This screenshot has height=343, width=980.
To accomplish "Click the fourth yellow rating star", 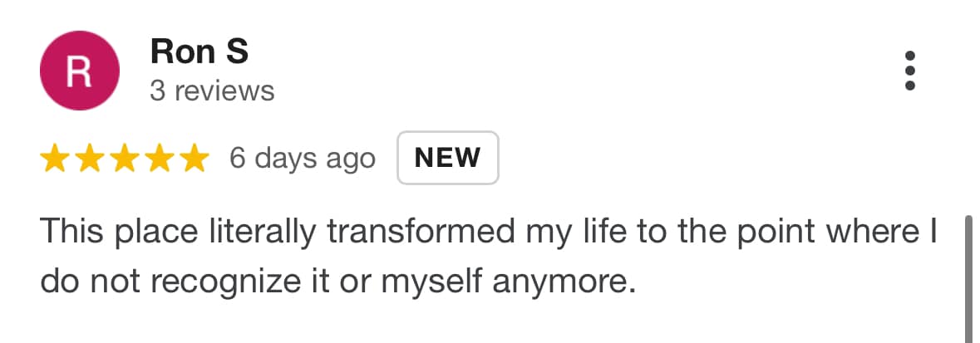I will [160, 158].
